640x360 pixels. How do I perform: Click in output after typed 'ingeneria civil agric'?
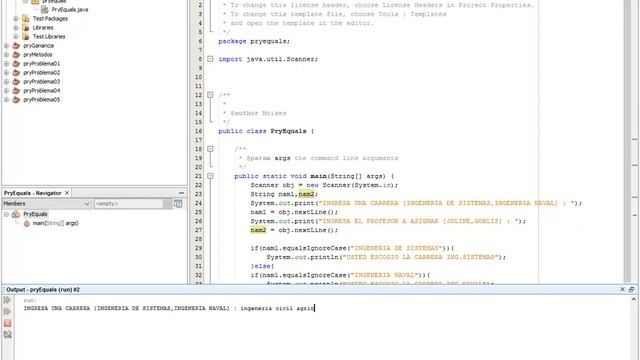315,308
